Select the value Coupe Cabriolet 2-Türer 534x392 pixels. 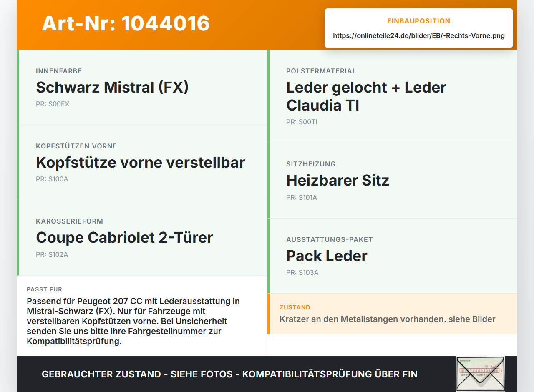[x=124, y=238]
